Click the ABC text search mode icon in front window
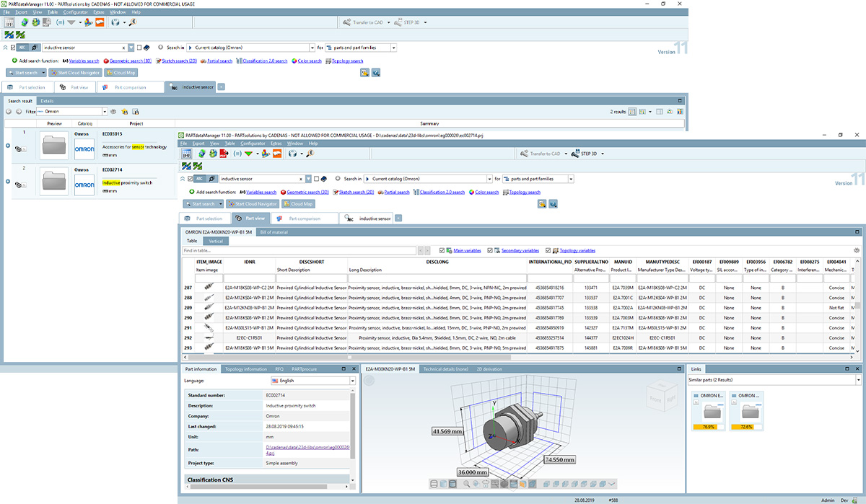Image resolution: width=866 pixels, height=504 pixels. (x=199, y=179)
